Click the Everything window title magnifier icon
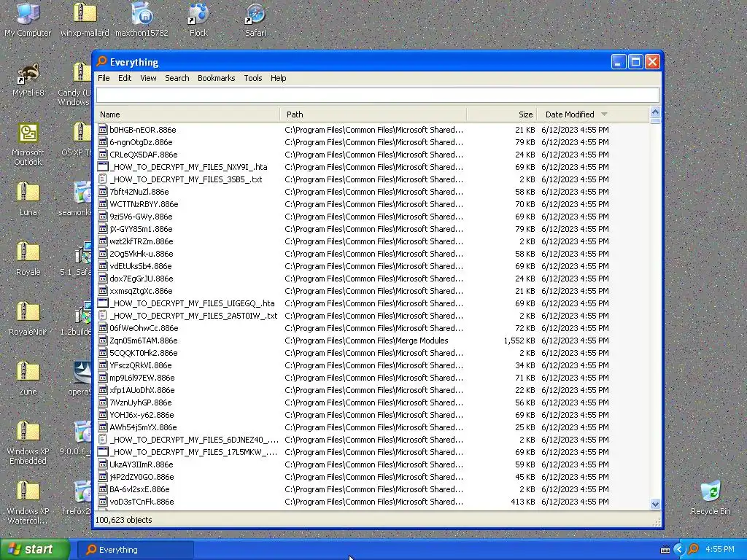Image resolution: width=747 pixels, height=560 pixels. point(101,61)
